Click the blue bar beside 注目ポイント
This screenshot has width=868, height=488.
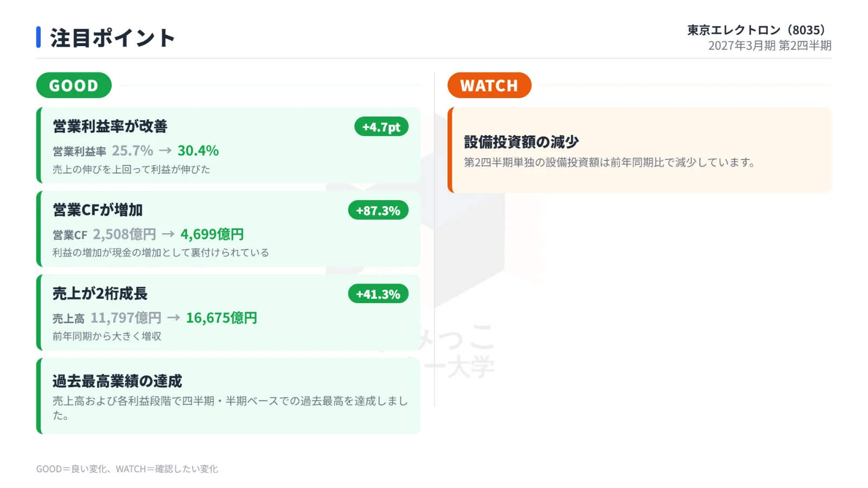click(39, 37)
